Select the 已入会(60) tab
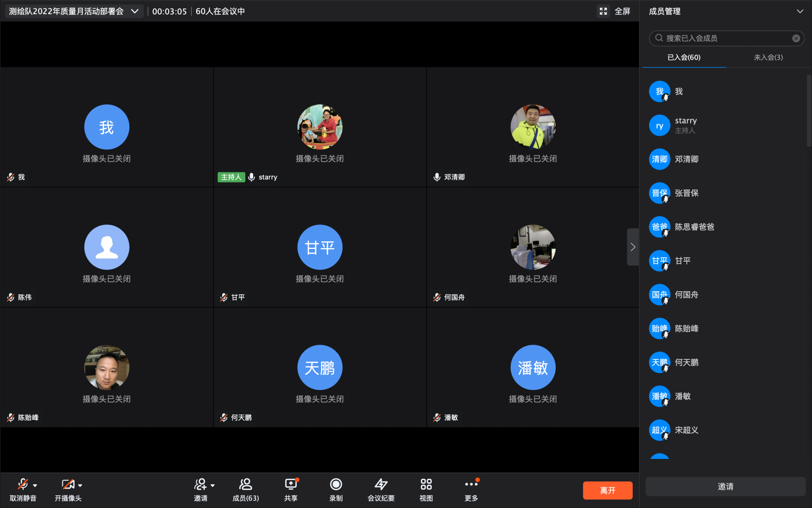This screenshot has width=812, height=508. [684, 58]
